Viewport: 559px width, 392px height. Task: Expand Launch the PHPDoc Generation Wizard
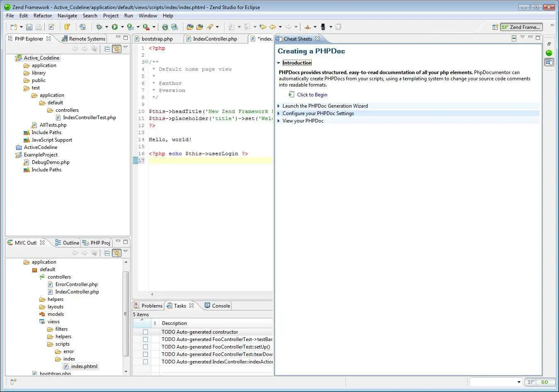pyautogui.click(x=278, y=106)
